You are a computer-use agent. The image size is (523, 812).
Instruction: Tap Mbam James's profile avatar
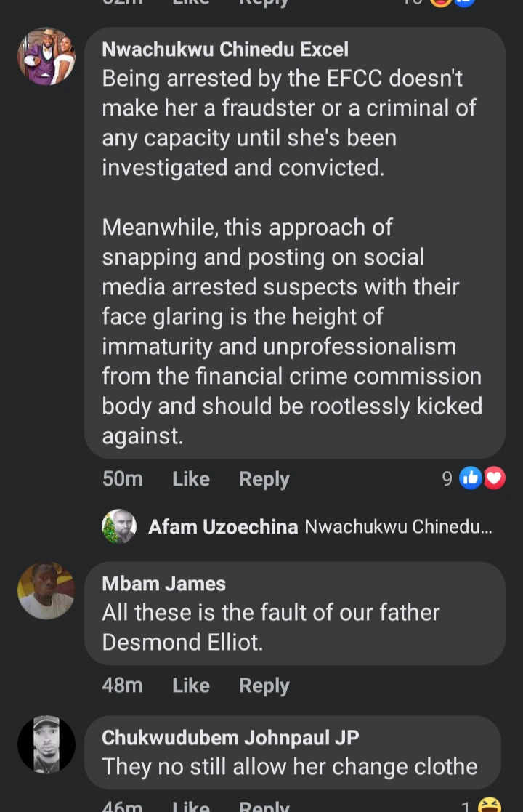click(46, 590)
